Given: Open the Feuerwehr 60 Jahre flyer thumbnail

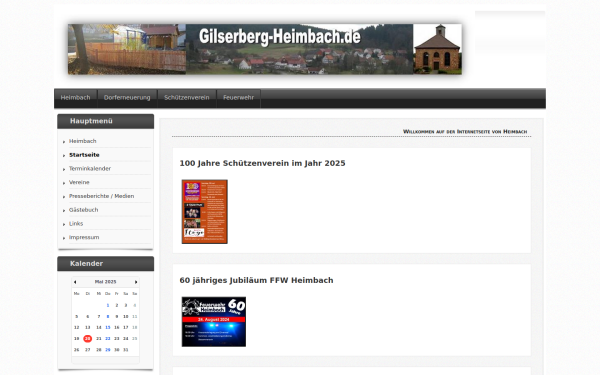Looking at the screenshot, I should (x=214, y=322).
